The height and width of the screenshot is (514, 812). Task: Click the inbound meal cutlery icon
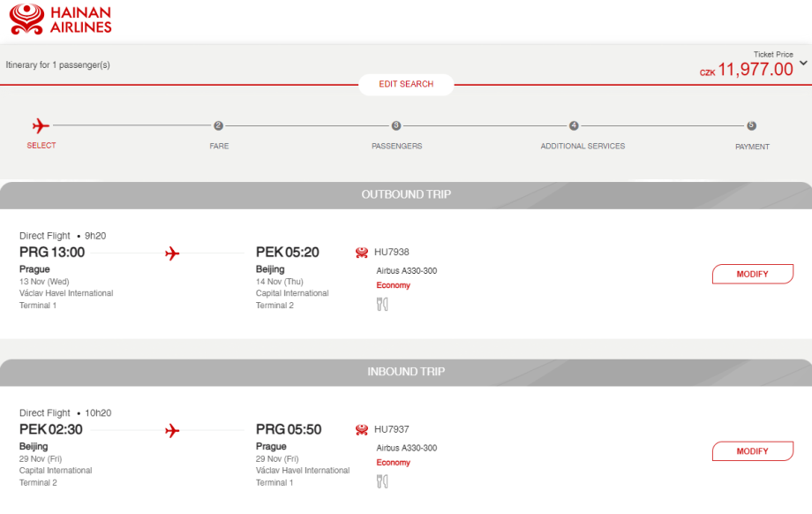382,481
